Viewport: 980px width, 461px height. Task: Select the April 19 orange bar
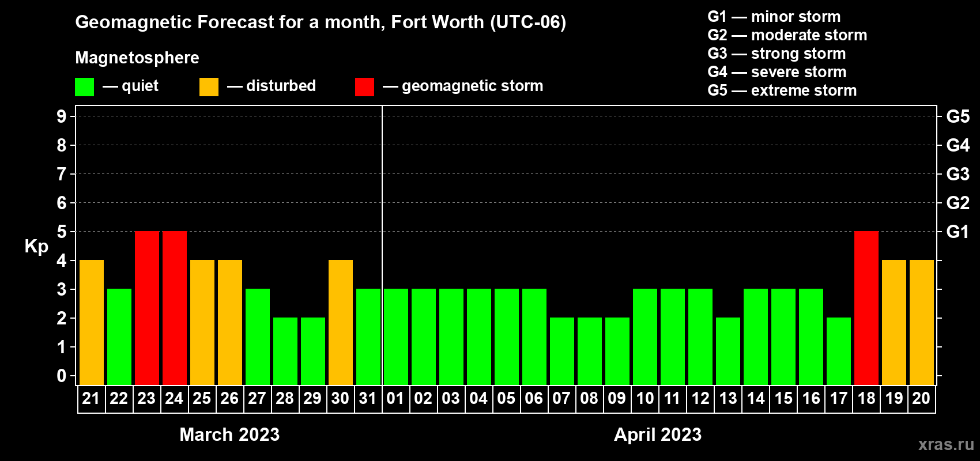pos(894,323)
